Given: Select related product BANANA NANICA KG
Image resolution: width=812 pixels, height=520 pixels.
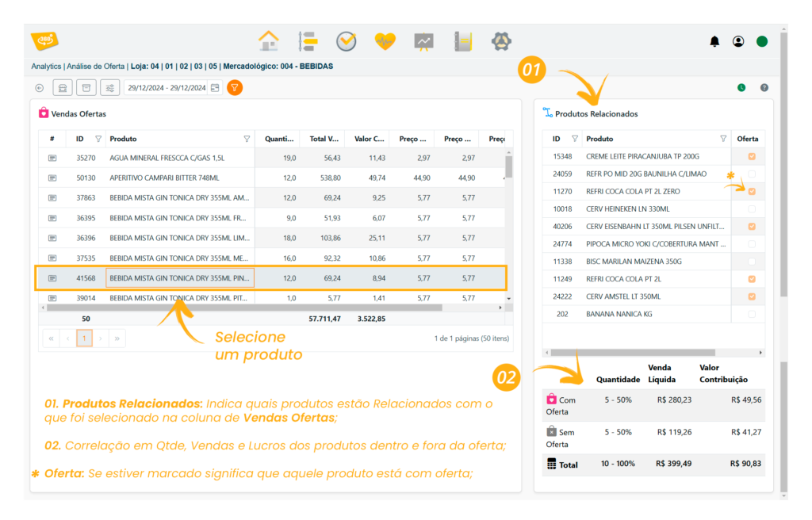Looking at the screenshot, I should pos(654,315).
